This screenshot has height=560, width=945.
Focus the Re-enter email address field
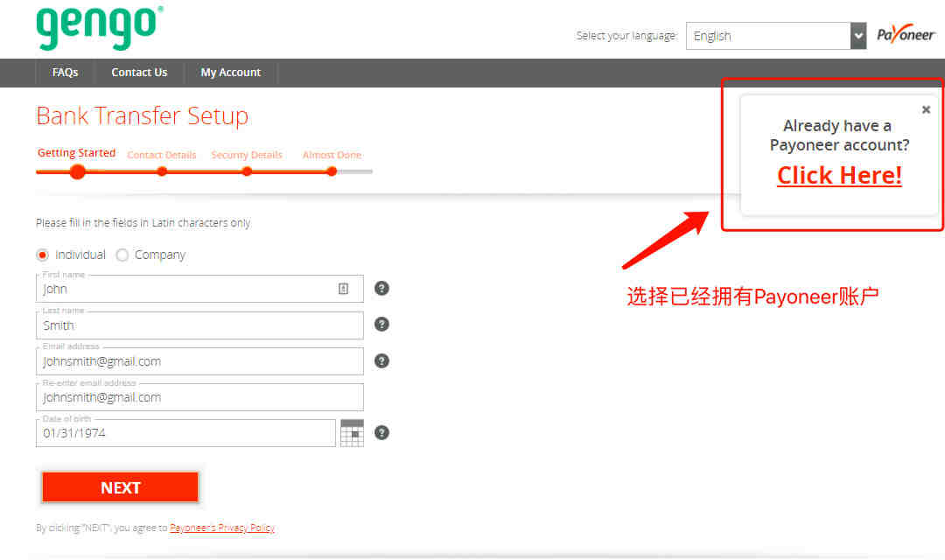pos(199,397)
